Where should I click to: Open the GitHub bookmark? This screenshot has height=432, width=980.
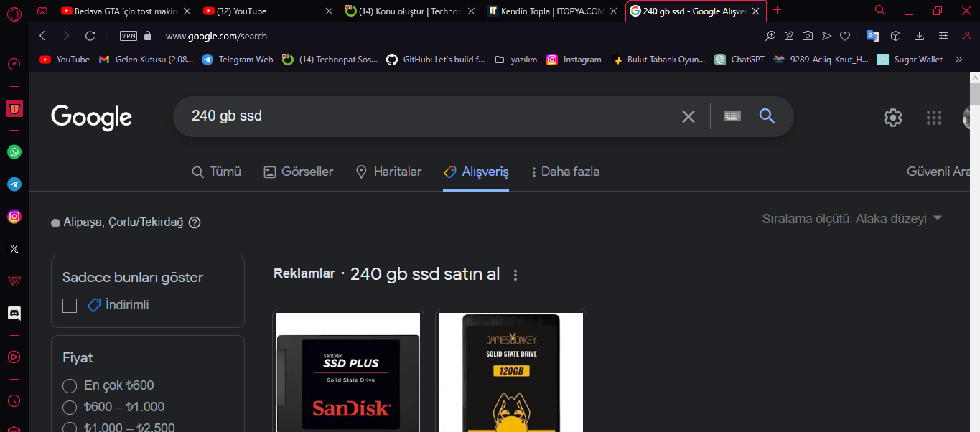click(x=436, y=60)
